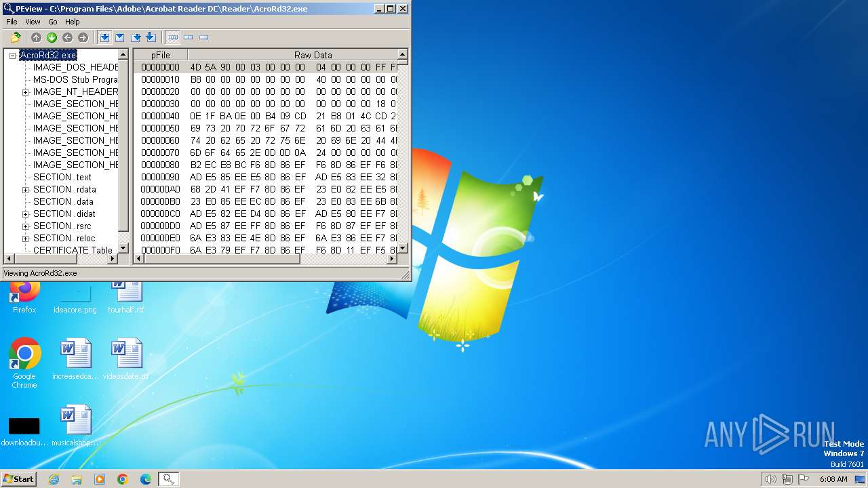Expand the SECTION .rdata node
The height and width of the screenshot is (488, 868).
point(25,190)
